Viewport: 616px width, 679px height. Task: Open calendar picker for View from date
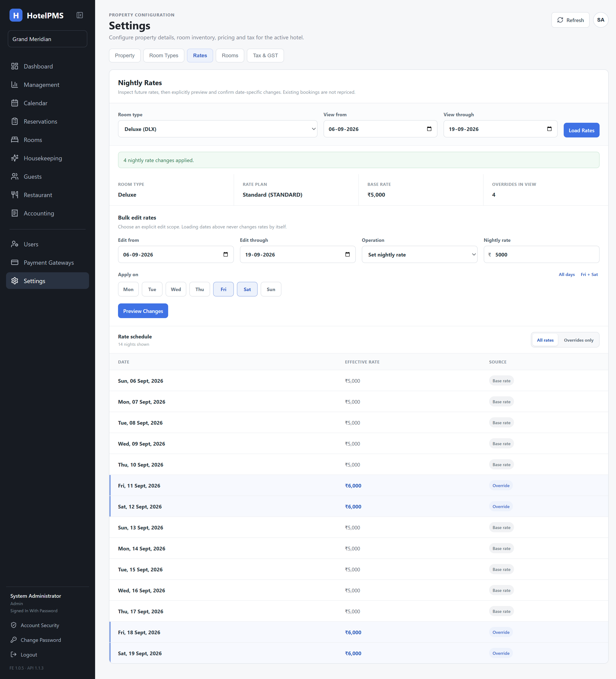(x=429, y=129)
